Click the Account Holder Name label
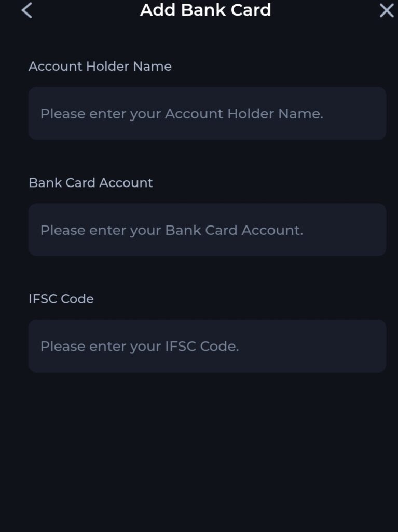 [x=100, y=66]
